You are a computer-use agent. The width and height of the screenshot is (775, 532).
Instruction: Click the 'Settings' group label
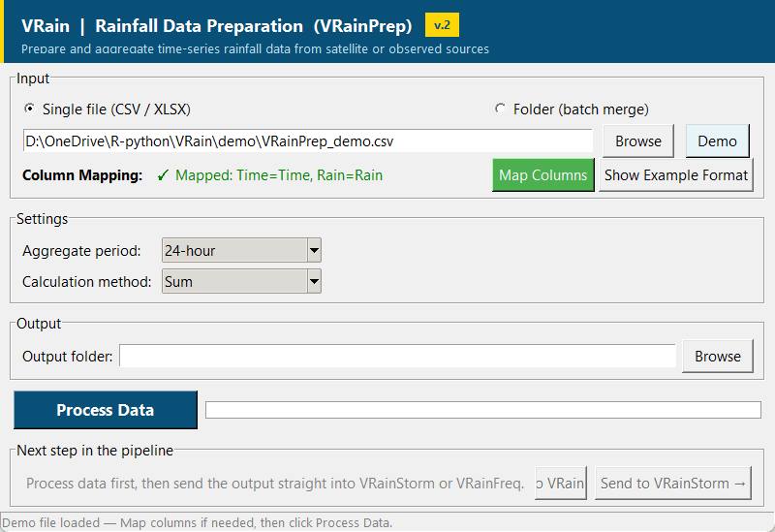(42, 219)
